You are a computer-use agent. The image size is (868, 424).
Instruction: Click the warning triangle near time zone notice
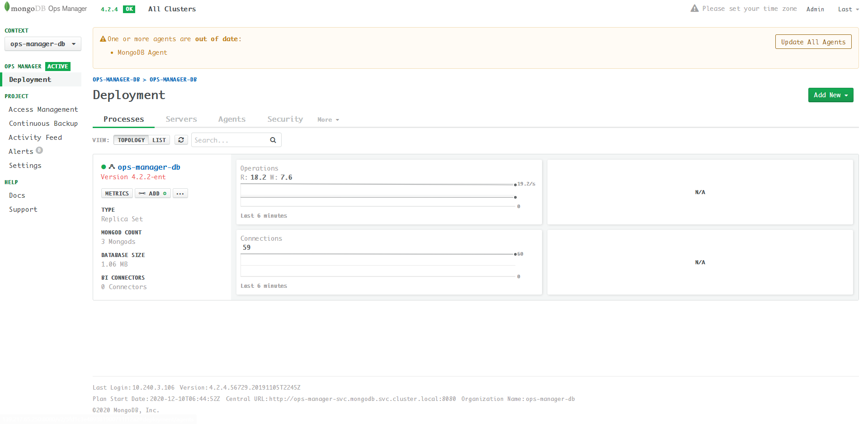pos(694,8)
